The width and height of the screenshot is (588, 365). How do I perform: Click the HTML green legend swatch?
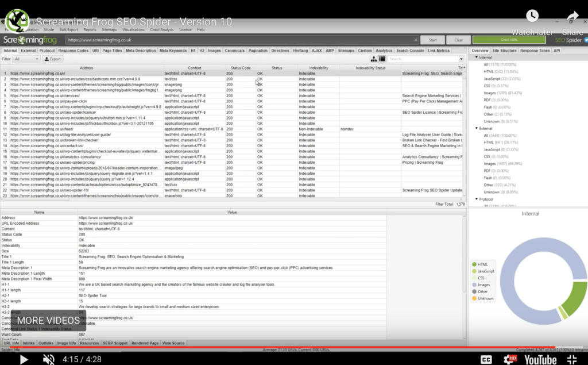tap(474, 264)
